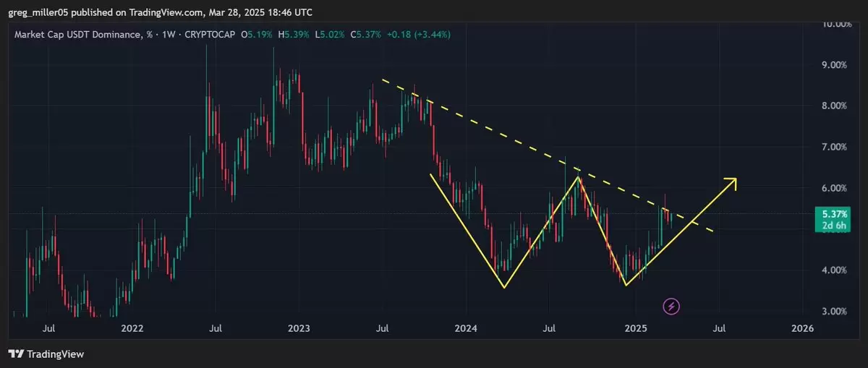Click the 2022 label on time axis

(x=132, y=328)
